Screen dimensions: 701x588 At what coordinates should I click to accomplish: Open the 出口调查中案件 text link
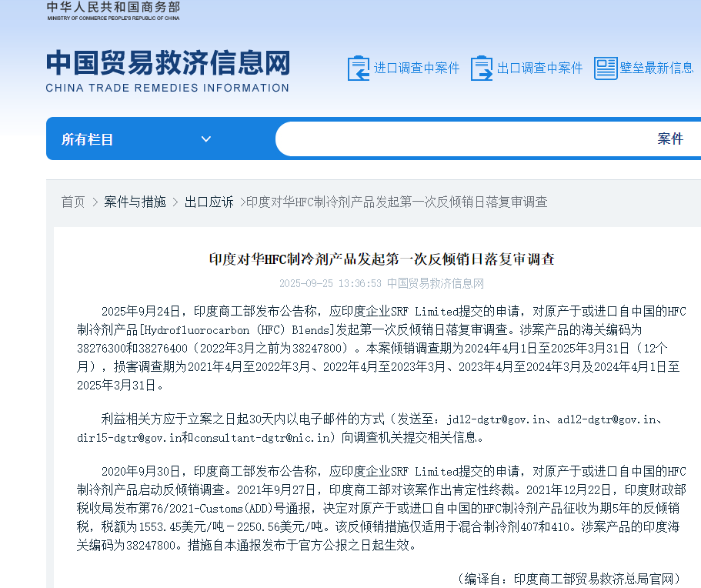coord(539,68)
